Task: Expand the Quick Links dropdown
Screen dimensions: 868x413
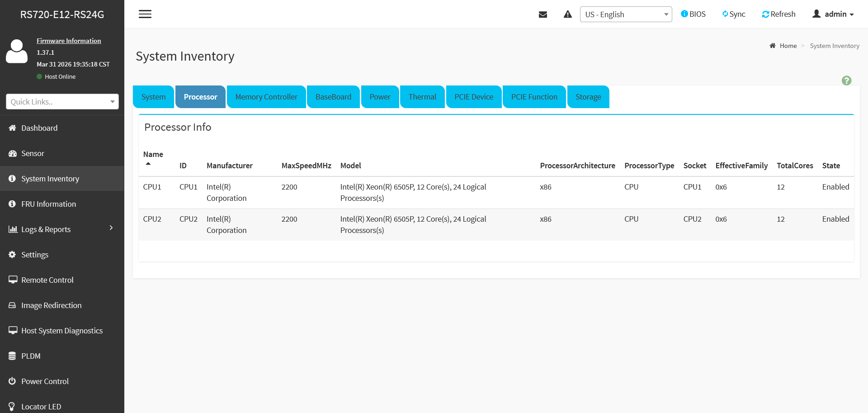Action: 62,102
